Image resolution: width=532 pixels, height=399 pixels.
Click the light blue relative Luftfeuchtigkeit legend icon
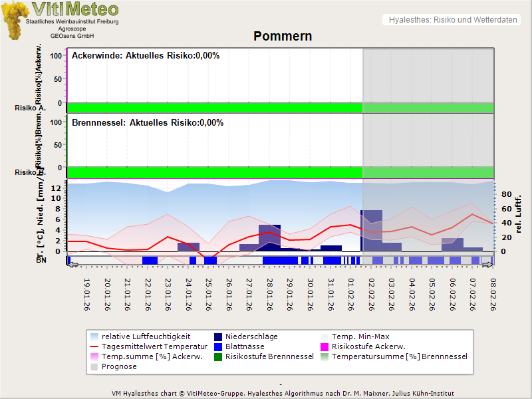pyautogui.click(x=94, y=336)
